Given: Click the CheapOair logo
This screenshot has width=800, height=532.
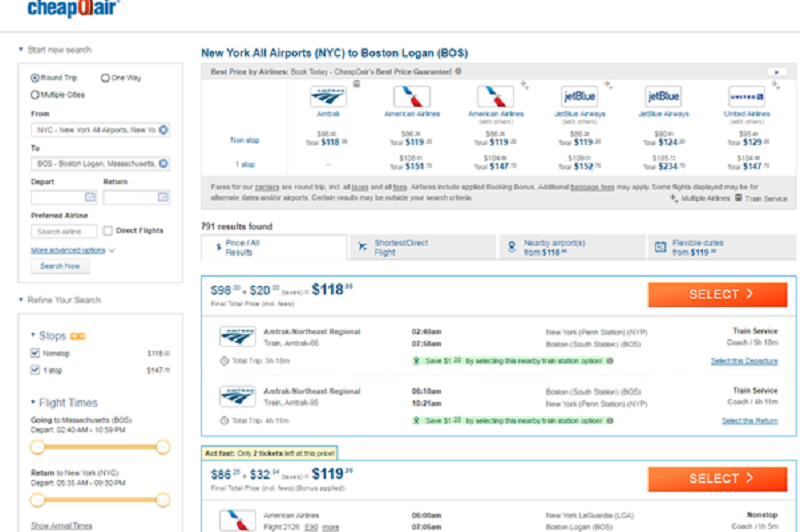Looking at the screenshot, I should pyautogui.click(x=74, y=9).
